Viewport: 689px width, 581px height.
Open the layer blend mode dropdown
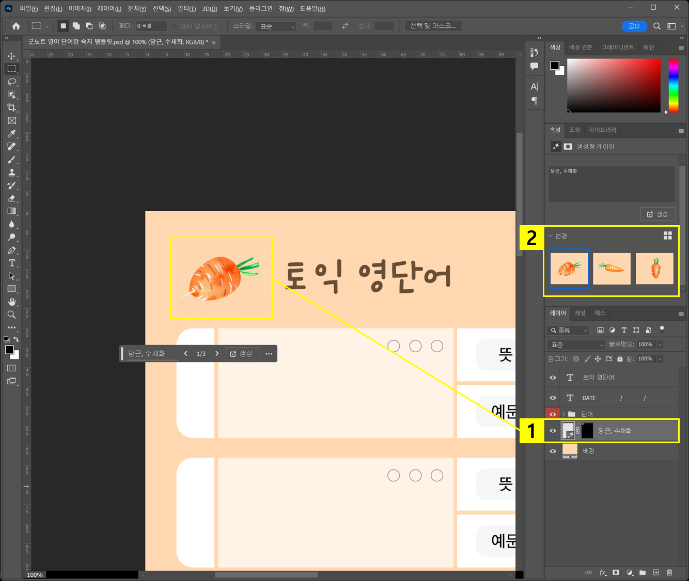tap(575, 344)
